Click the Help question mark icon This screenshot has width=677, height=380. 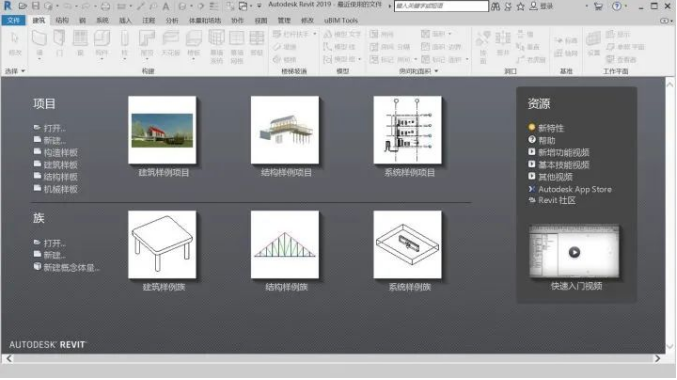617,6
